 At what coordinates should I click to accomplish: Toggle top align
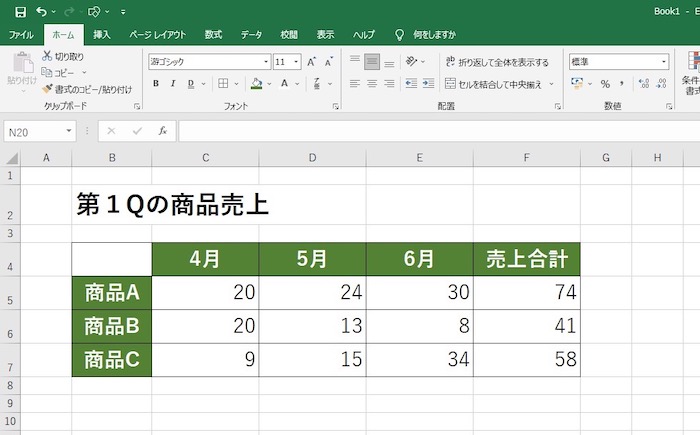tap(355, 61)
